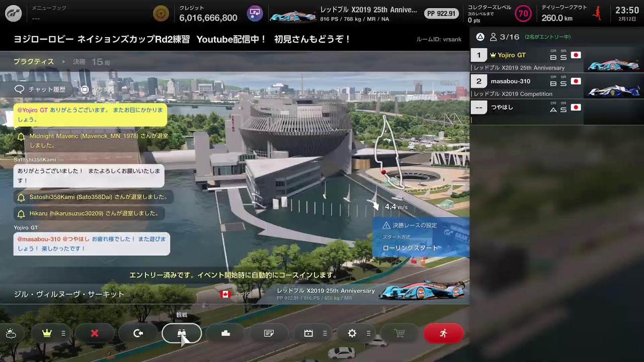This screenshot has height=362, width=644.
Task: Click Canada flag next to track name
Action: pyautogui.click(x=225, y=294)
